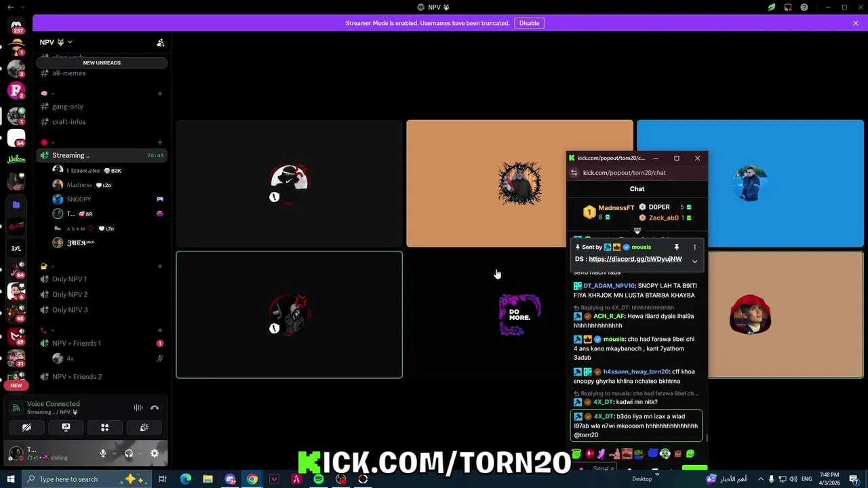The width and height of the screenshot is (868, 488).
Task: Select the Streaming voice channel
Action: [102, 155]
